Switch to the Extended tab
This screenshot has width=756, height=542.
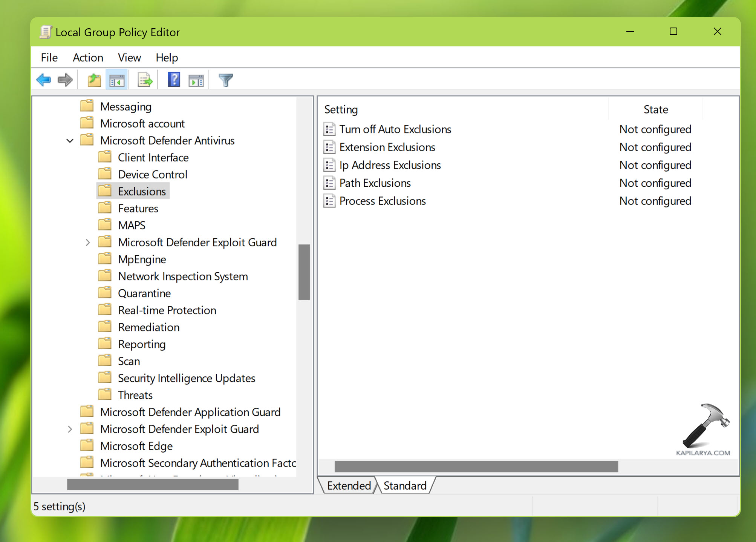(349, 485)
